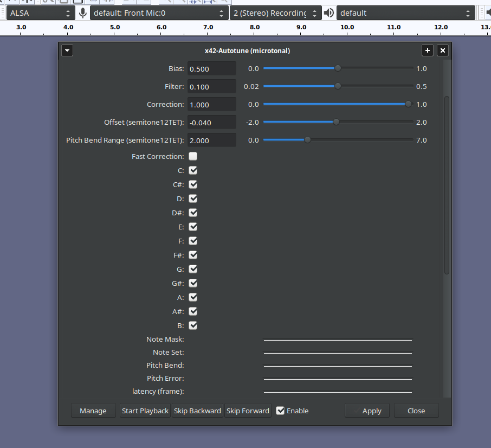Click the Pitch Bend Range slider

click(x=307, y=139)
